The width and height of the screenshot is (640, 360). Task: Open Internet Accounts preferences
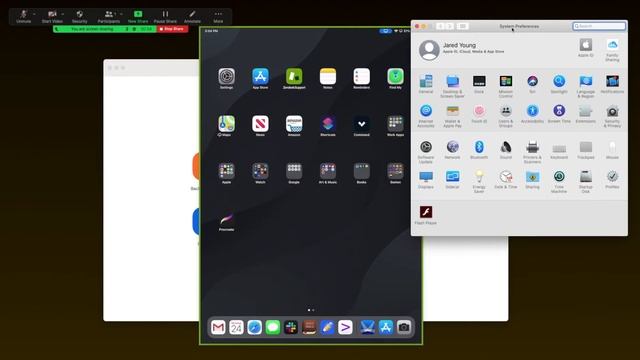(x=426, y=116)
